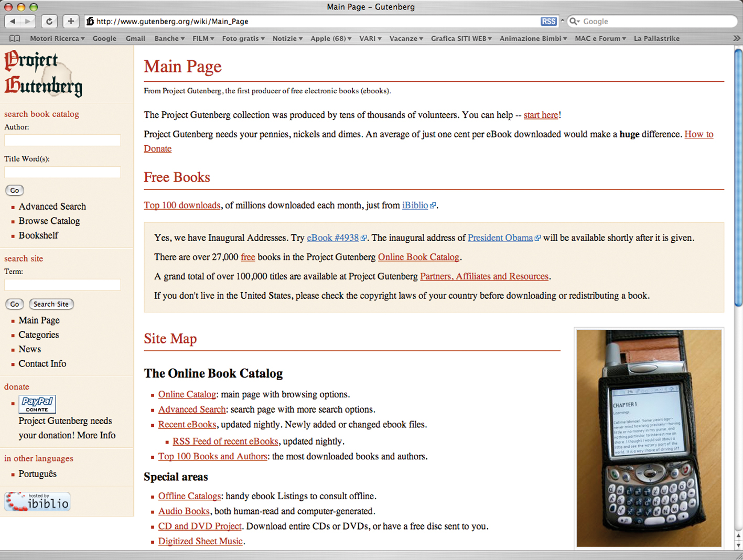This screenshot has width=743, height=560.
Task: Open the More Info donation link
Action: [96, 435]
